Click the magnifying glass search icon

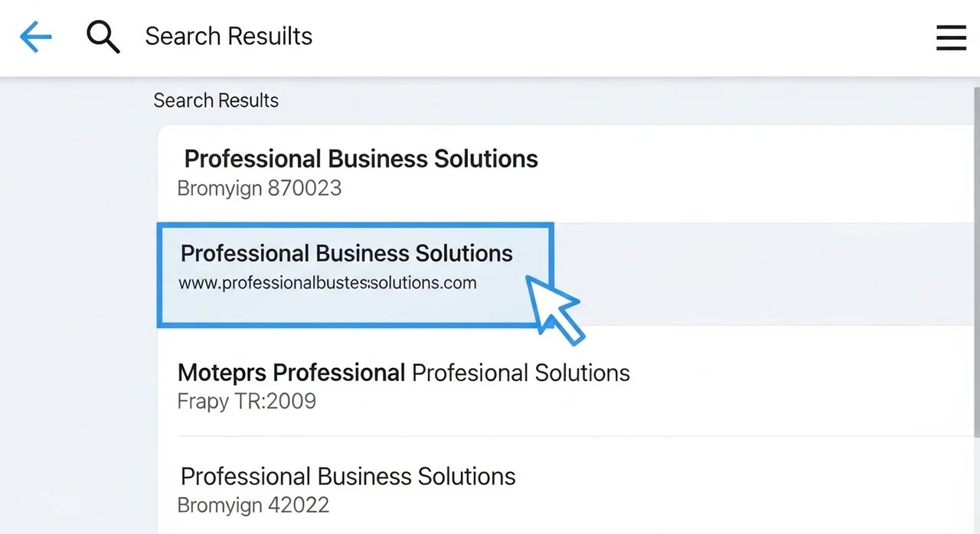pos(103,37)
